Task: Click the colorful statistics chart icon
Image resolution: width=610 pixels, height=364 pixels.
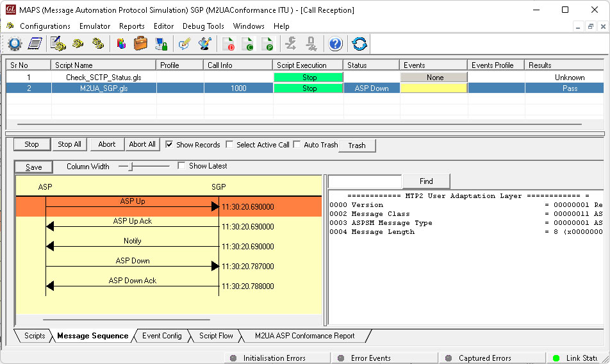Action: 121,44
